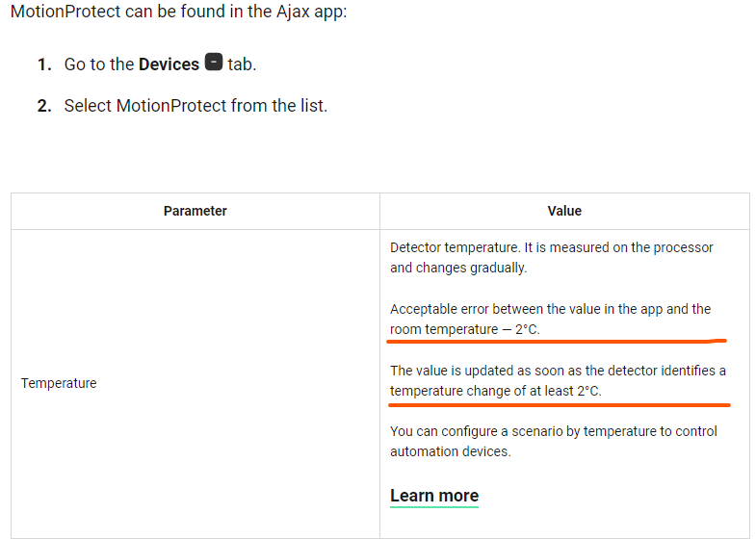Open the Learn more link
Image resolution: width=756 pixels, height=539 pixels.
pos(434,496)
